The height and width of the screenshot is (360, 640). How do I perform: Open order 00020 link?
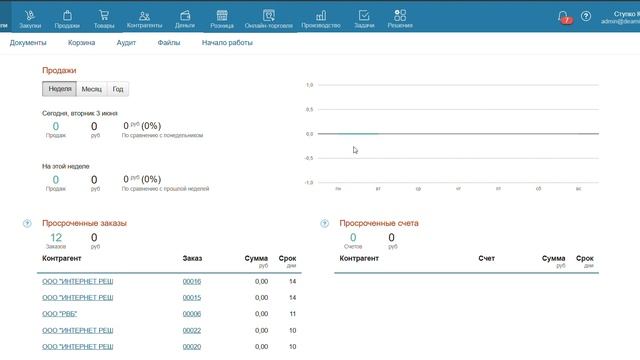click(x=192, y=347)
